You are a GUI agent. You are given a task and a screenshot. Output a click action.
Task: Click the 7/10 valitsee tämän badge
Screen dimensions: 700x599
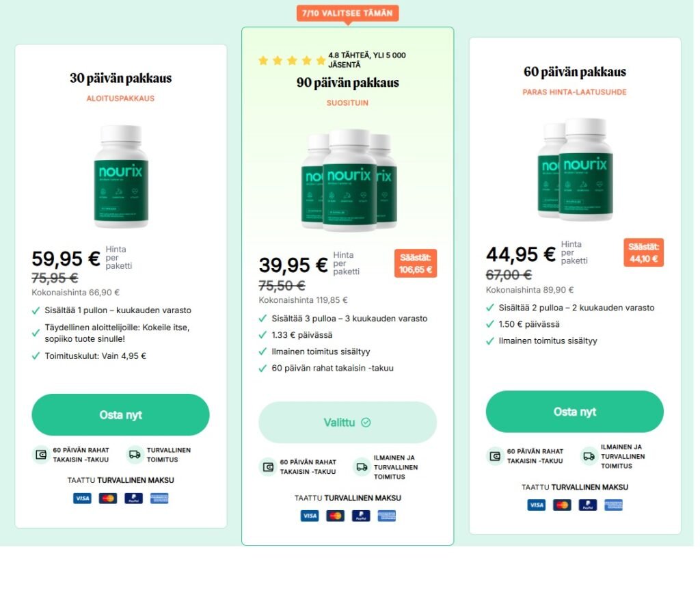coord(347,13)
